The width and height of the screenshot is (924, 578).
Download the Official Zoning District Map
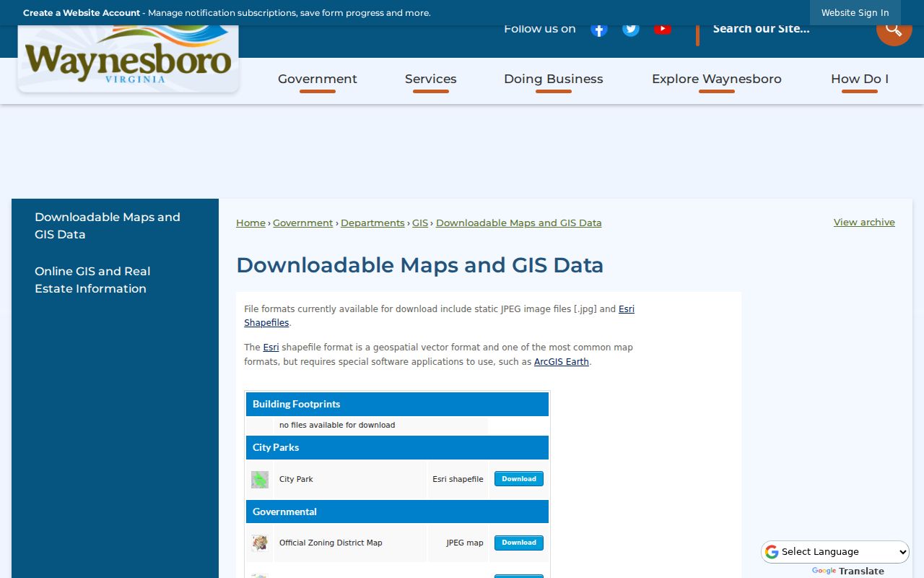click(x=519, y=543)
